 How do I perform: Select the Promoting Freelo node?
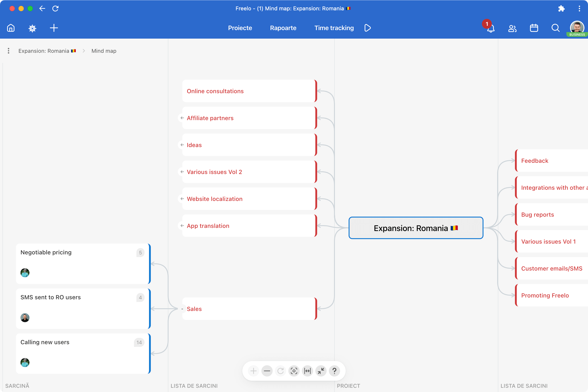pyautogui.click(x=552, y=295)
